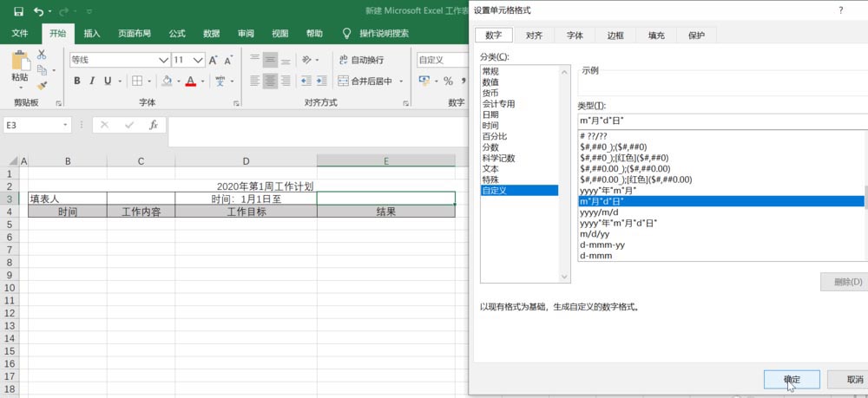Toggle Italic formatting button

[92, 82]
